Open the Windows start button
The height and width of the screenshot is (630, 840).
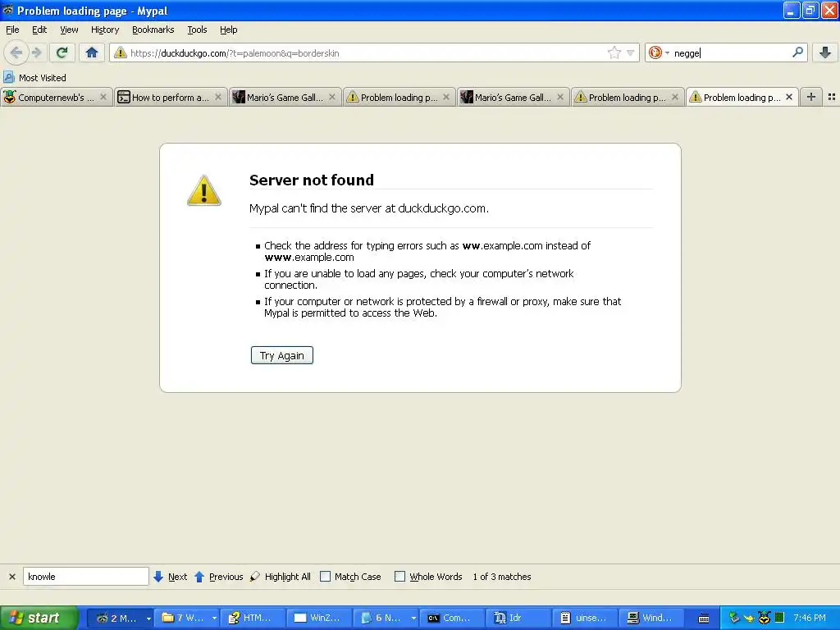38,618
